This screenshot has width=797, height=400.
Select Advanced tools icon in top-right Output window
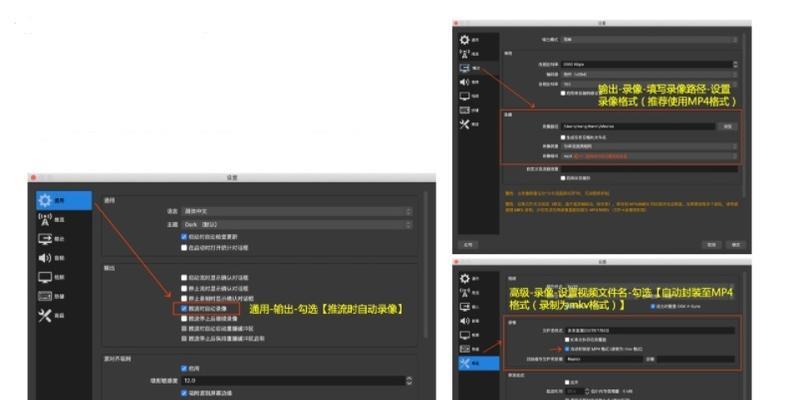point(465,124)
